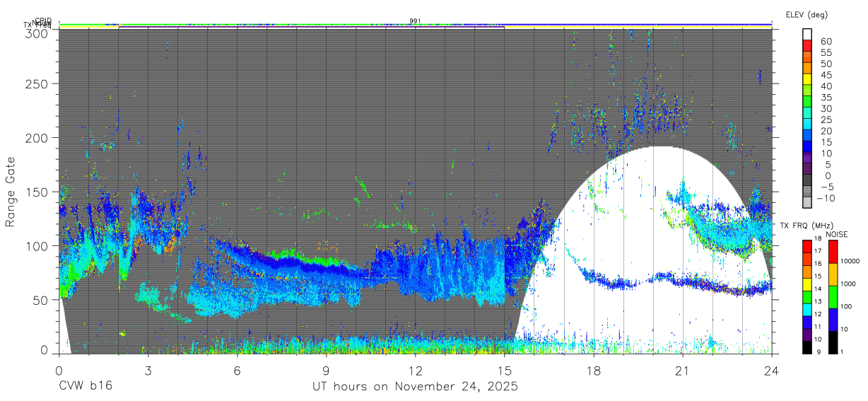Viewport: 868px width, 401px height.
Task: Click y-axis tick label '100'
Action: pos(37,245)
